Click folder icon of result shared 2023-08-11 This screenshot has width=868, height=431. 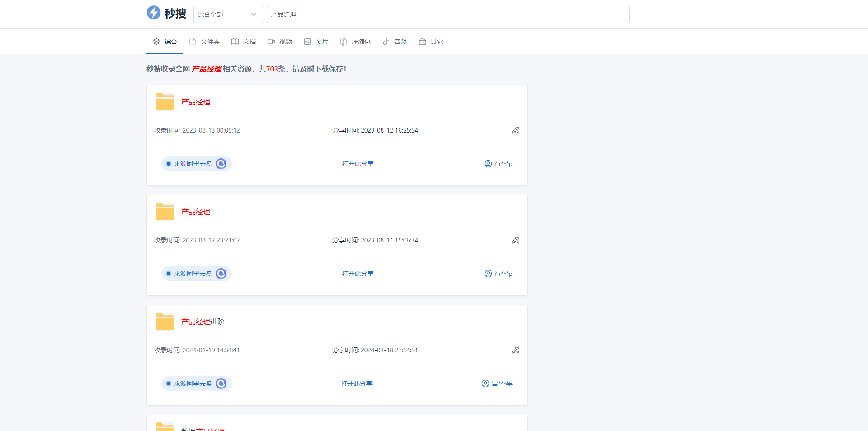[x=165, y=212]
